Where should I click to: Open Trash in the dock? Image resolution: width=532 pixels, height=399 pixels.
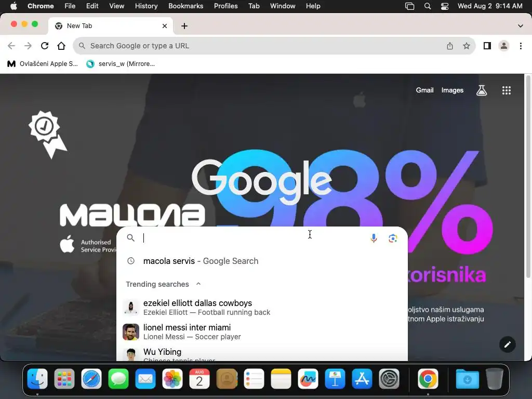click(495, 379)
